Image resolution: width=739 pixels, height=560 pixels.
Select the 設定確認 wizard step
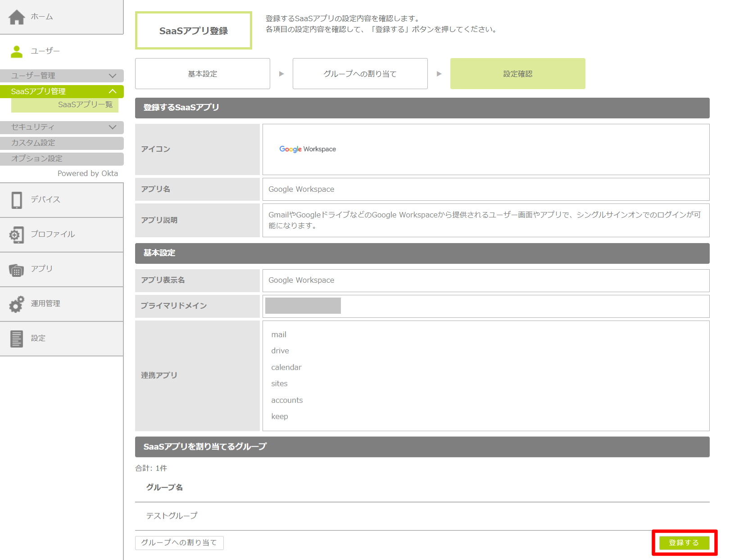pyautogui.click(x=518, y=74)
